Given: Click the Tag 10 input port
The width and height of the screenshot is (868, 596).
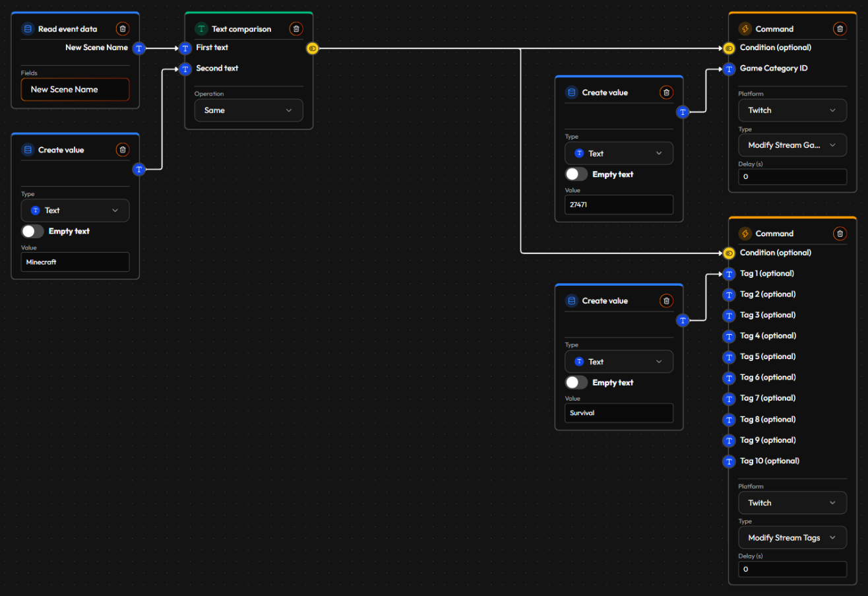Looking at the screenshot, I should pyautogui.click(x=729, y=461).
